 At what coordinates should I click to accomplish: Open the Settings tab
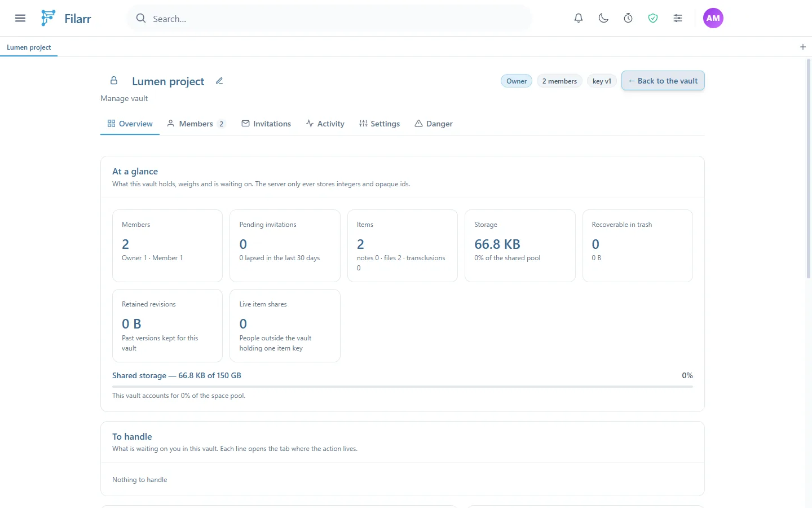pos(379,124)
